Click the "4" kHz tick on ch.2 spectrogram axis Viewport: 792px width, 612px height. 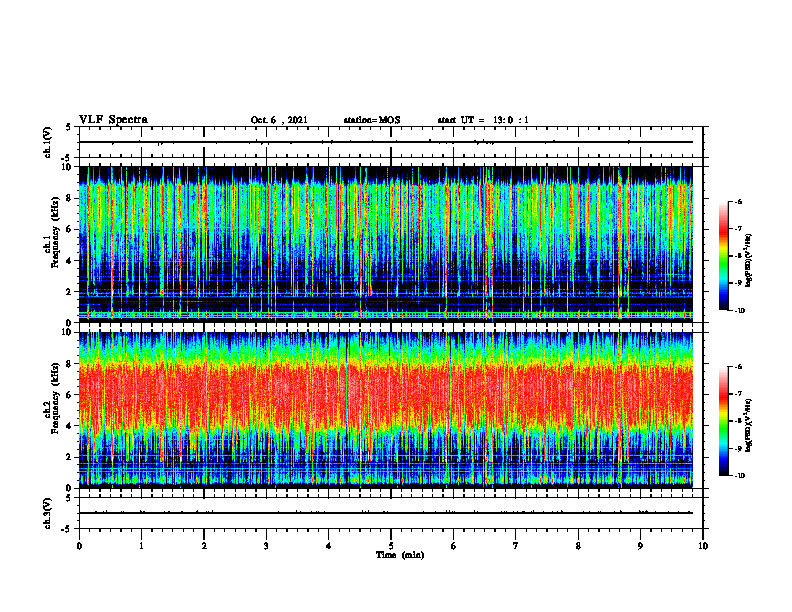[70, 426]
